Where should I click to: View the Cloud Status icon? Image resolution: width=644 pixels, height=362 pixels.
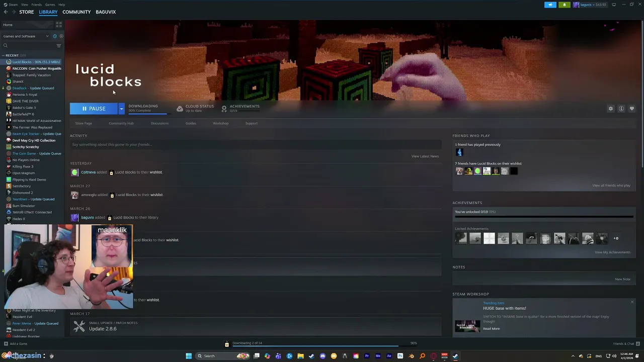[x=180, y=109]
